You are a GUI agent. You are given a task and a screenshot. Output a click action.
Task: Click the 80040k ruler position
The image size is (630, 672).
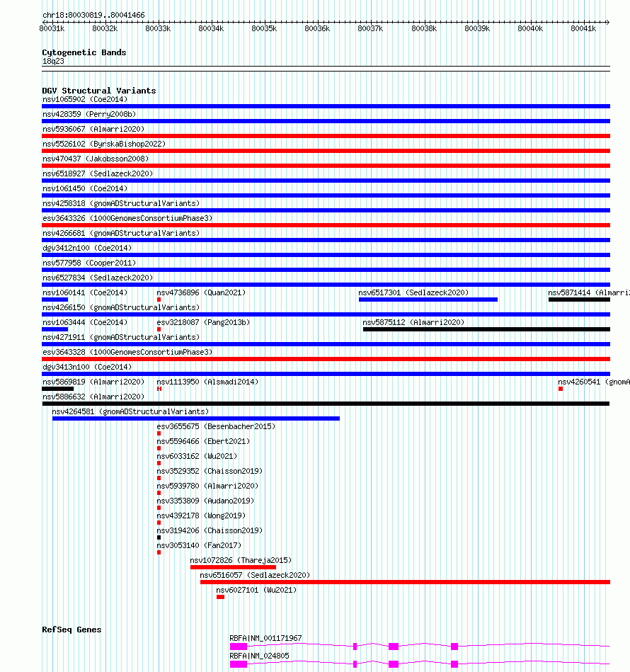[530, 28]
